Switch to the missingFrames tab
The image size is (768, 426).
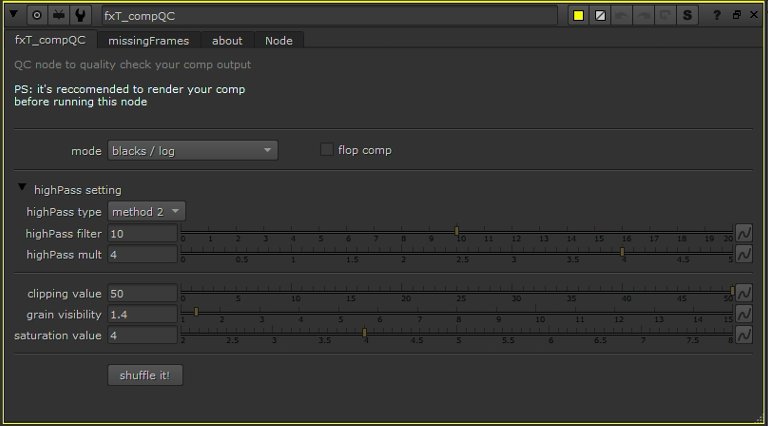[x=147, y=41]
